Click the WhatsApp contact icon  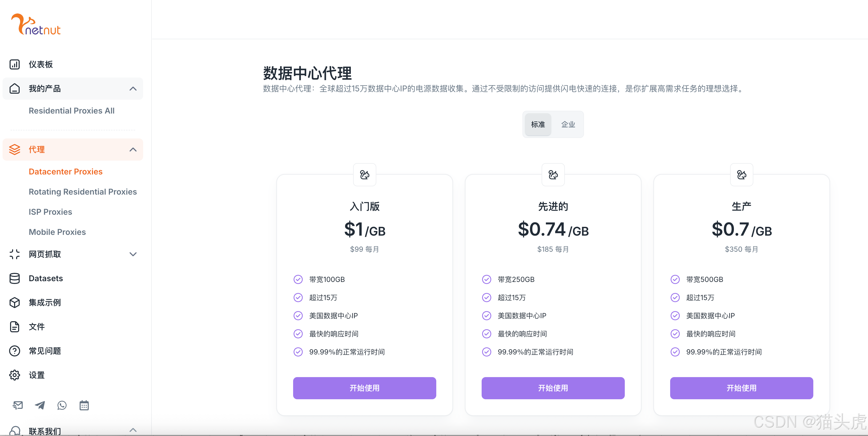point(62,405)
